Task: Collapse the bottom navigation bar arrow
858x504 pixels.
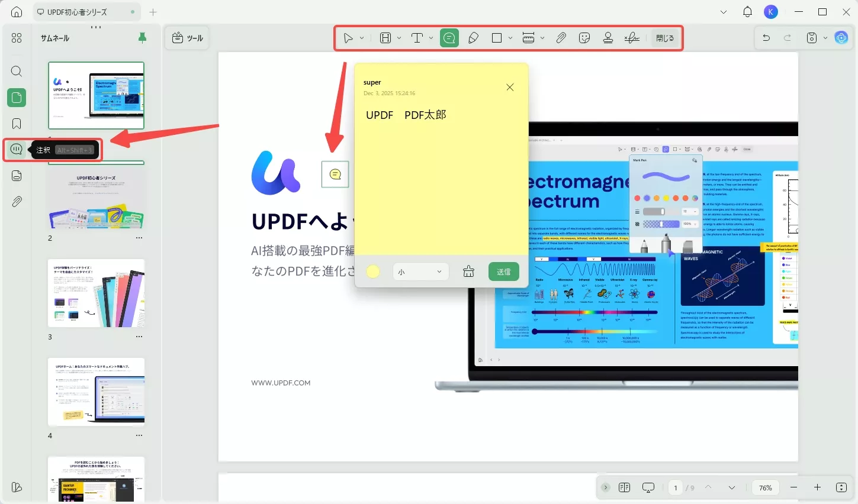Action: tap(605, 487)
